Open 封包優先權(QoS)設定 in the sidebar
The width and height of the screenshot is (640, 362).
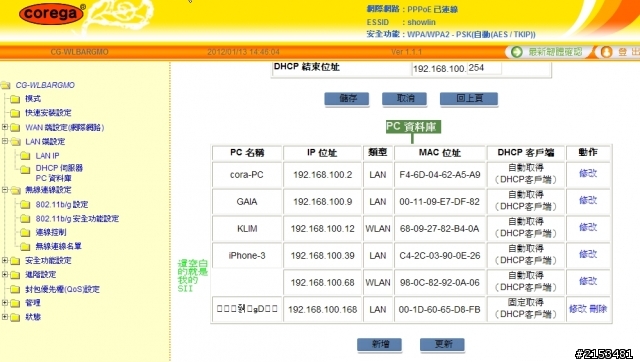[x=62, y=289]
